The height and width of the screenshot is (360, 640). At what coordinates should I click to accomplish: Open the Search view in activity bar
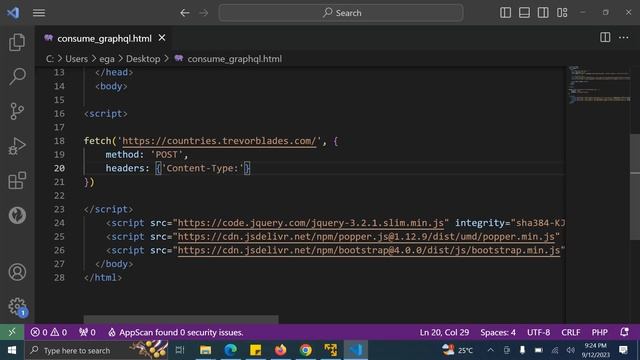17,76
